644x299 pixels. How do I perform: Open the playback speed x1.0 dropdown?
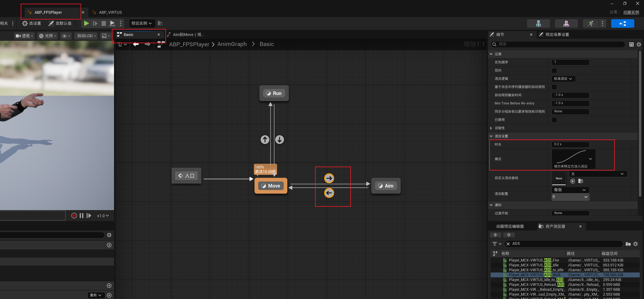tap(103, 216)
